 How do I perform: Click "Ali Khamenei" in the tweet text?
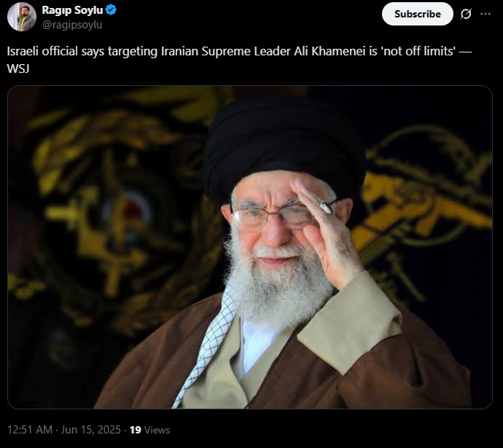[330, 51]
